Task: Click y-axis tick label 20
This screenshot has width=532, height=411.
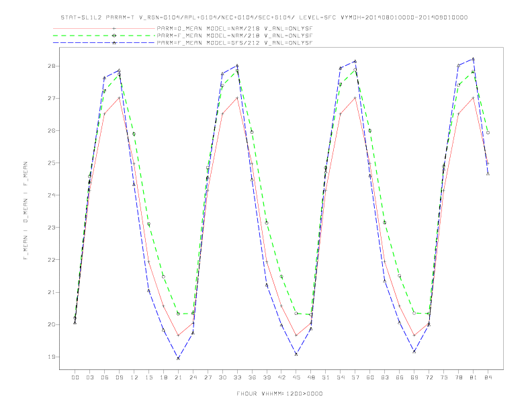Action: pyautogui.click(x=51, y=324)
